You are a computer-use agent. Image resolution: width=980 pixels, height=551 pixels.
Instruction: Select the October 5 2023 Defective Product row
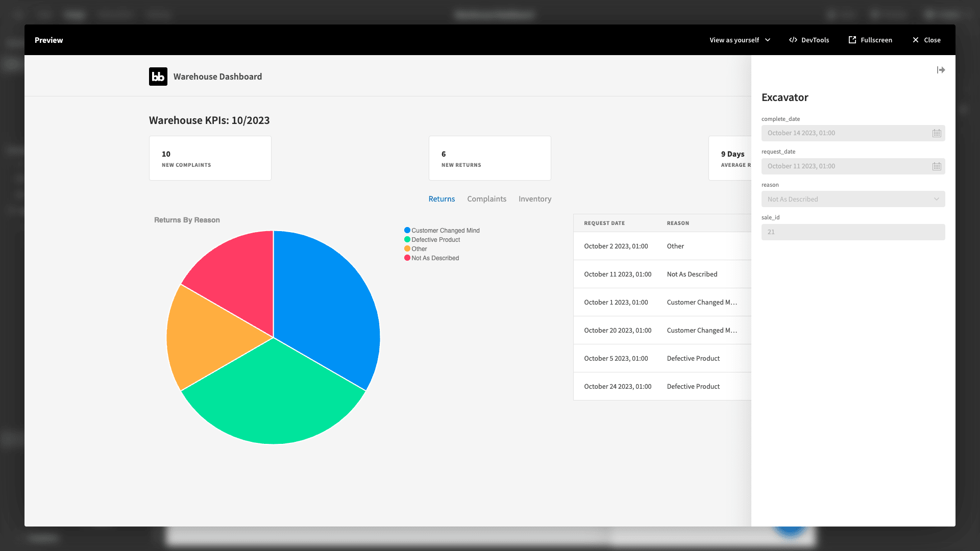[662, 358]
